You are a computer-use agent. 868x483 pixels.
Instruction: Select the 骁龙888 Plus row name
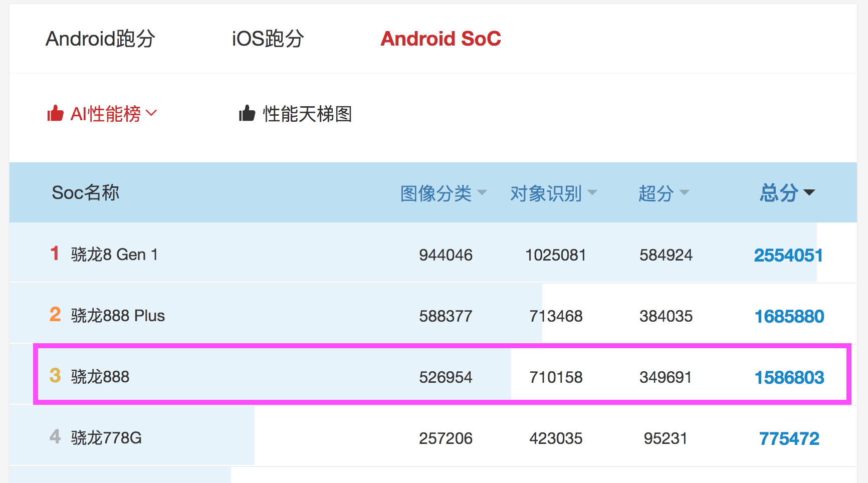click(118, 316)
